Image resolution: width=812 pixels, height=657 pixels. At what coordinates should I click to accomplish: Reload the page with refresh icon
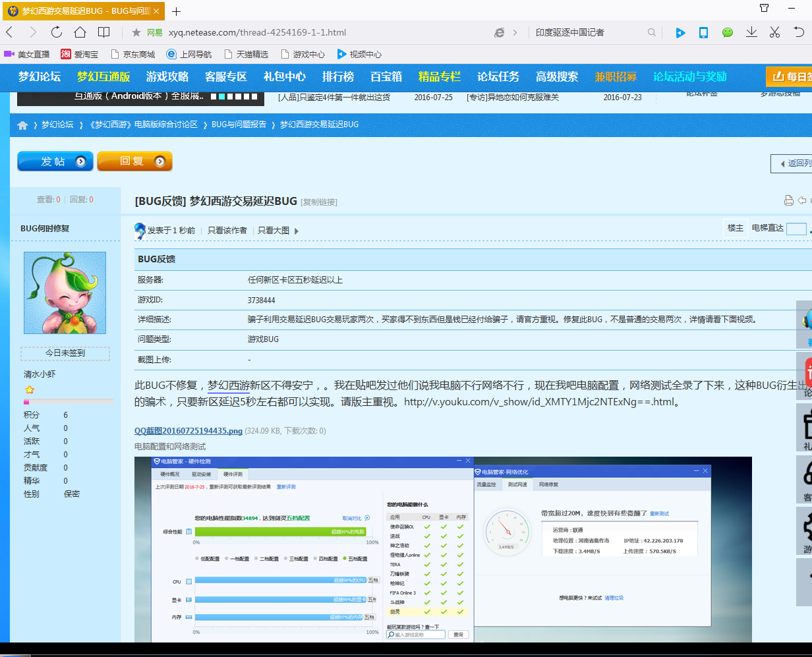pyautogui.click(x=56, y=32)
